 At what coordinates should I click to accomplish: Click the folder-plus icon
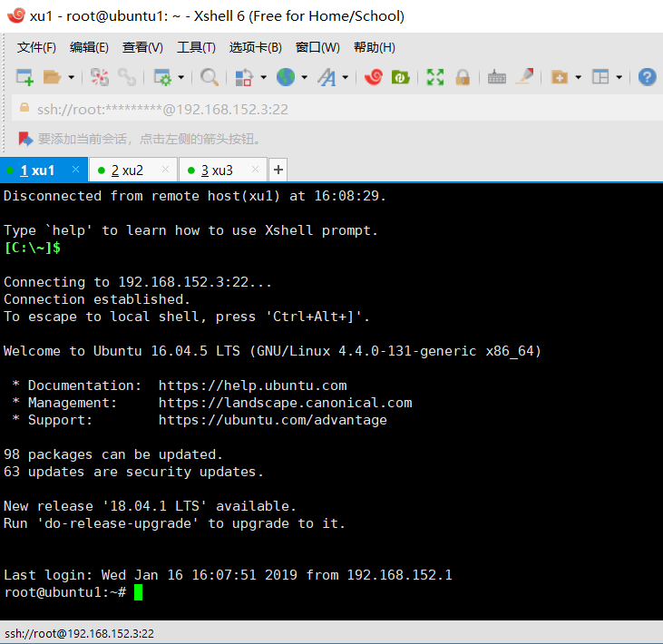(560, 77)
